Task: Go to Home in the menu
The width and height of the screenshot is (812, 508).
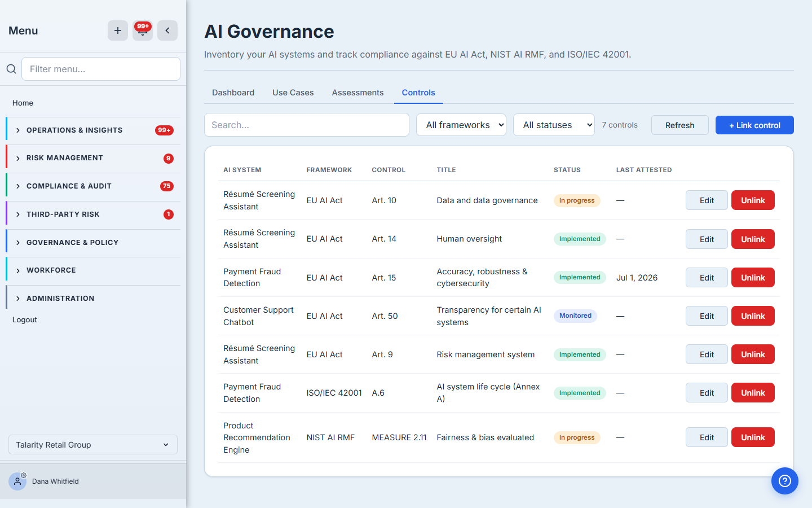Action: coord(23,103)
